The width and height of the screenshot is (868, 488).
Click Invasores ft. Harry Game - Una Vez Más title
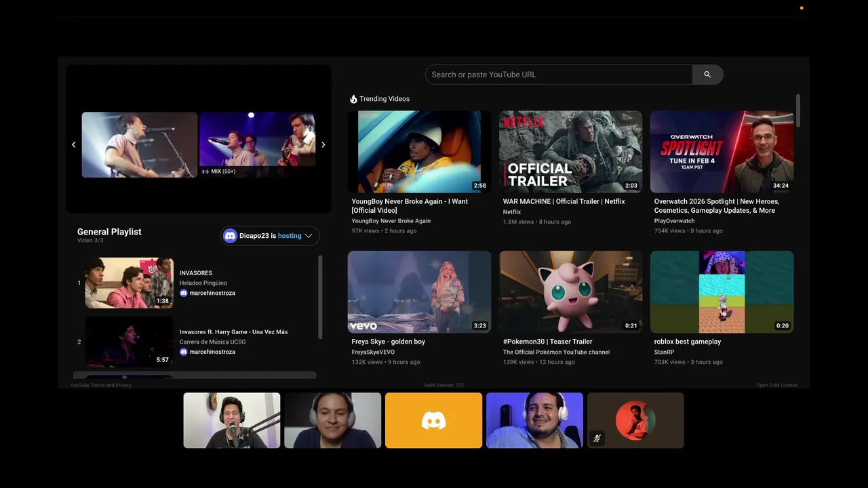[233, 332]
